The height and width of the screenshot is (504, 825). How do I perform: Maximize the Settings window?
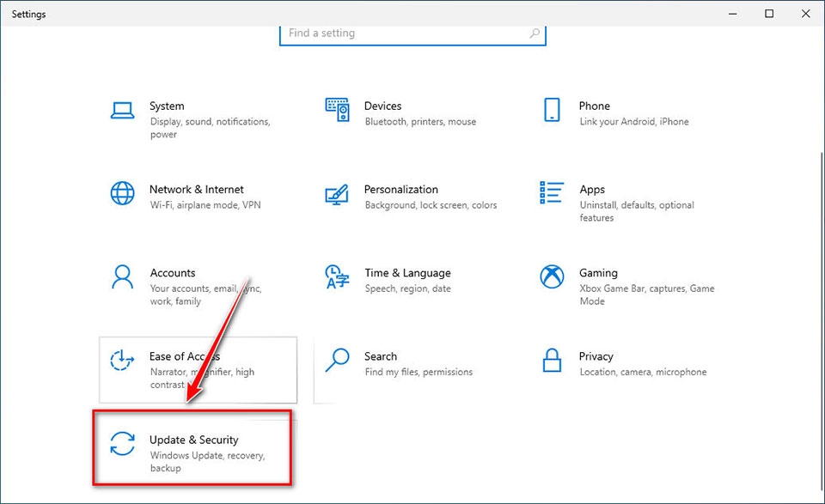click(x=769, y=14)
